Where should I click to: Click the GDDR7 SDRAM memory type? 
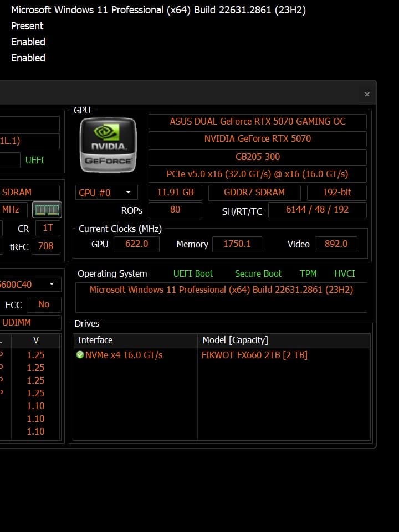[254, 193]
